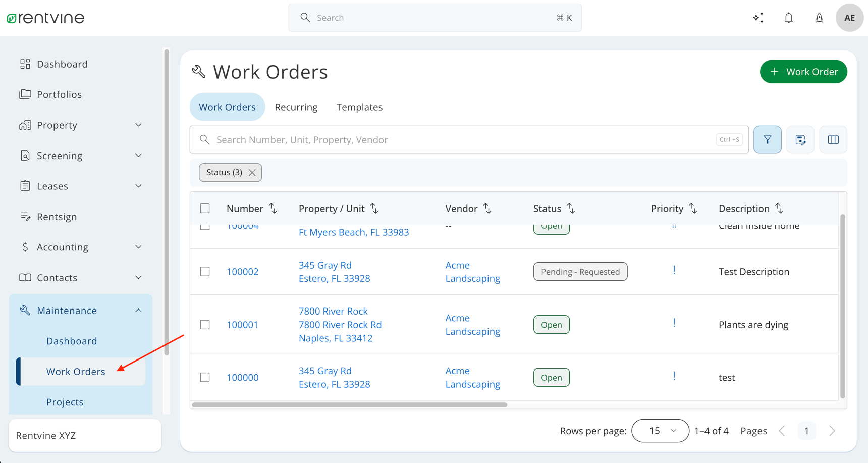868x463 pixels.
Task: Click the saved filter views icon
Action: [x=800, y=139]
